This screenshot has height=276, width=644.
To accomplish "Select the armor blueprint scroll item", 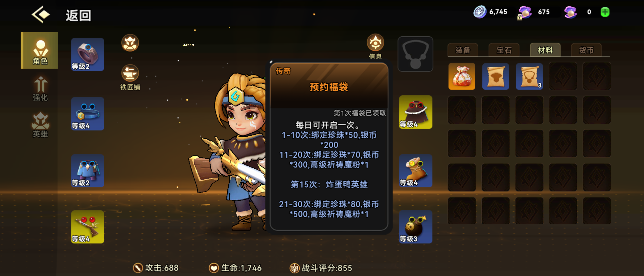I will click(x=495, y=76).
